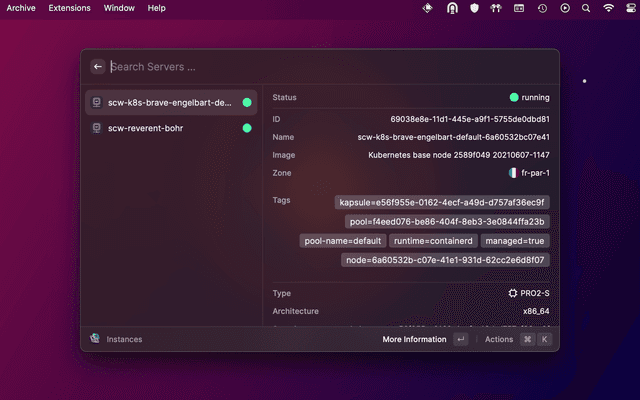Click the runtime=containerd tag

pos(432,241)
